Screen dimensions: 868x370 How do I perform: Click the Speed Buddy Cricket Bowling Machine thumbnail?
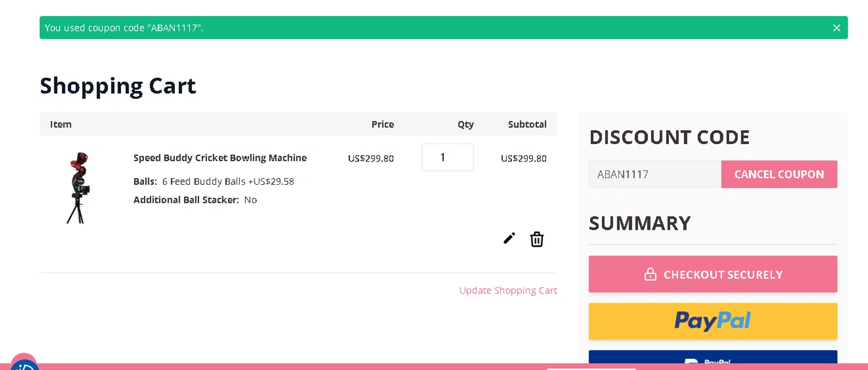pyautogui.click(x=79, y=188)
